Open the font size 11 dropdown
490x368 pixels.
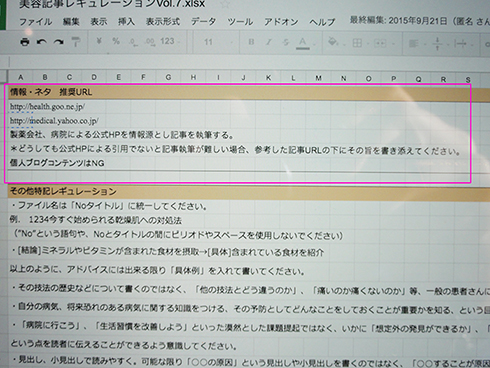click(x=218, y=42)
